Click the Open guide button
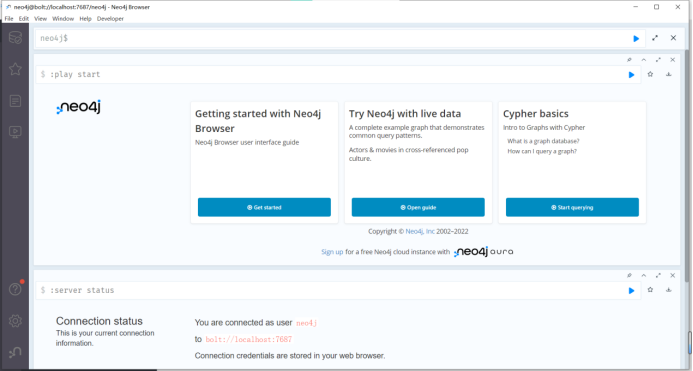Viewport: 693px width, 371px height. [x=418, y=207]
